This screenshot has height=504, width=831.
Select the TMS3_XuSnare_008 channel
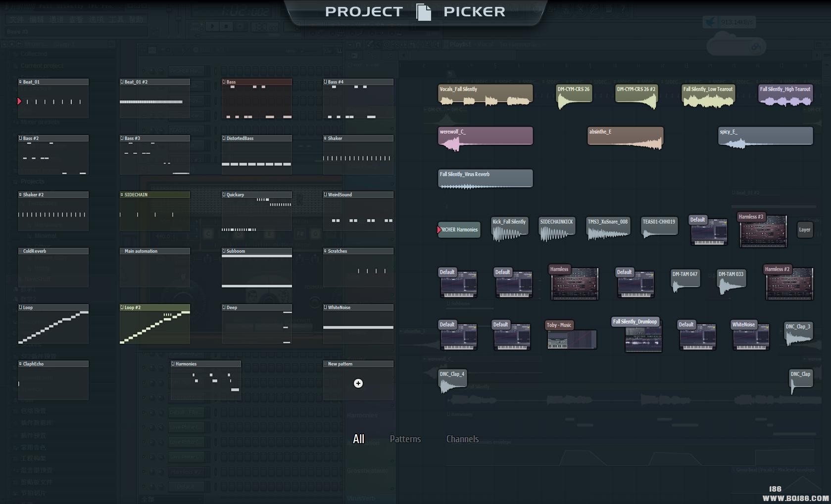608,229
